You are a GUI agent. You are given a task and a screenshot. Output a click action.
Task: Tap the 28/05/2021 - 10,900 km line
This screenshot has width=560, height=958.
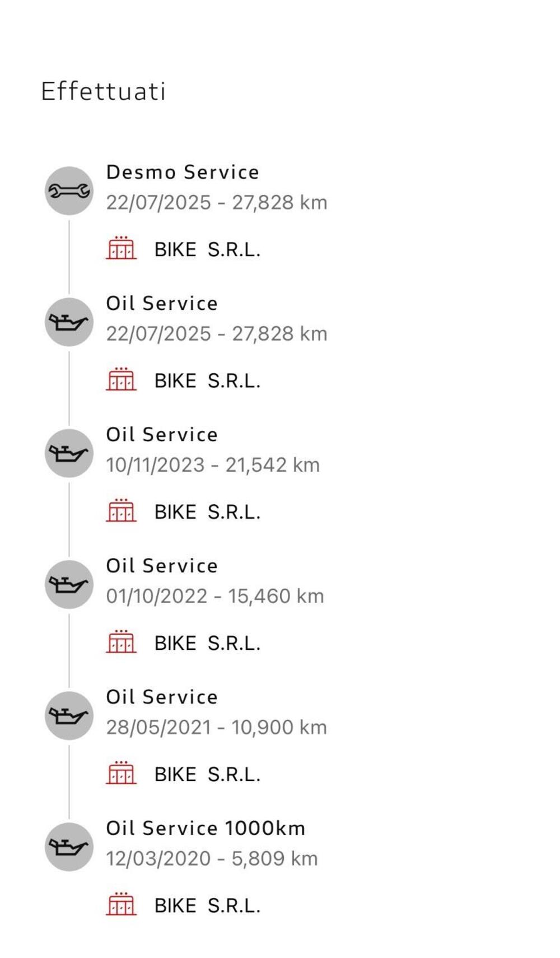216,727
